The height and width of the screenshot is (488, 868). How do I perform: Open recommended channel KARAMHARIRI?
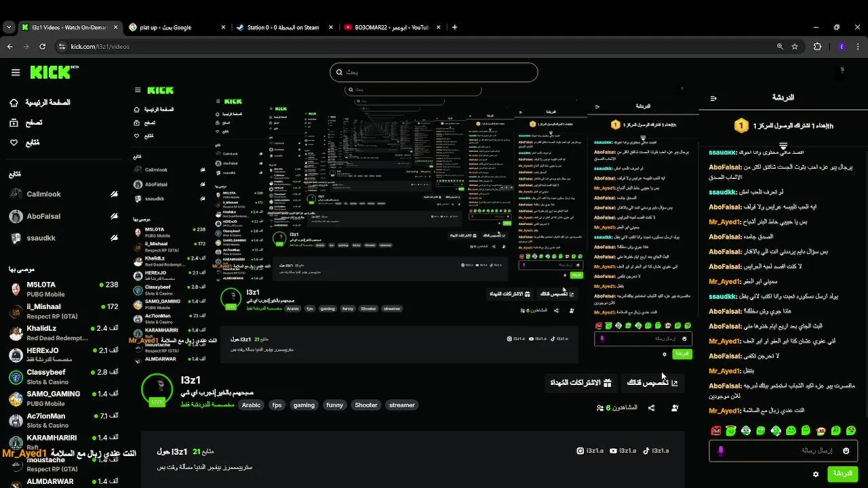tap(63, 441)
